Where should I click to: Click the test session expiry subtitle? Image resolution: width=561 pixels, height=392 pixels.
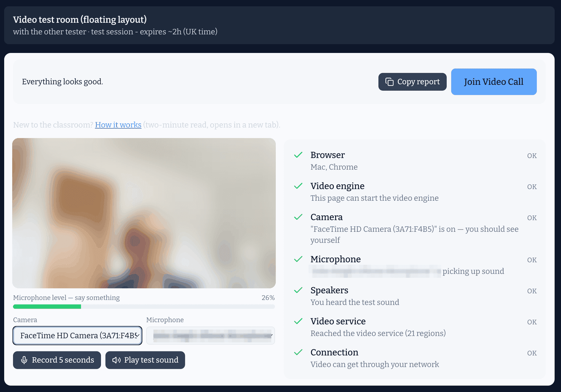(115, 32)
